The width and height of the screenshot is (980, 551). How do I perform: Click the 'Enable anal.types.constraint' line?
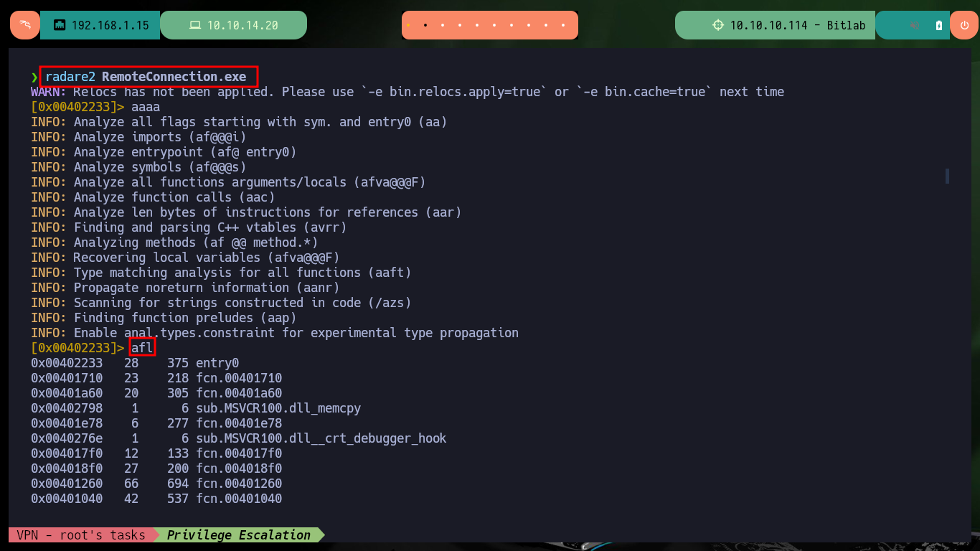(x=275, y=333)
